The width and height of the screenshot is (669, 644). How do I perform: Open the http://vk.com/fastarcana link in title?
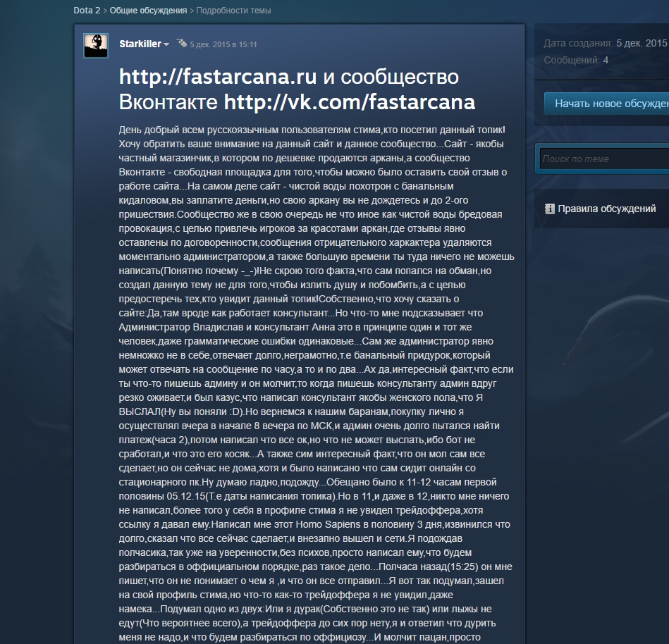(x=350, y=102)
